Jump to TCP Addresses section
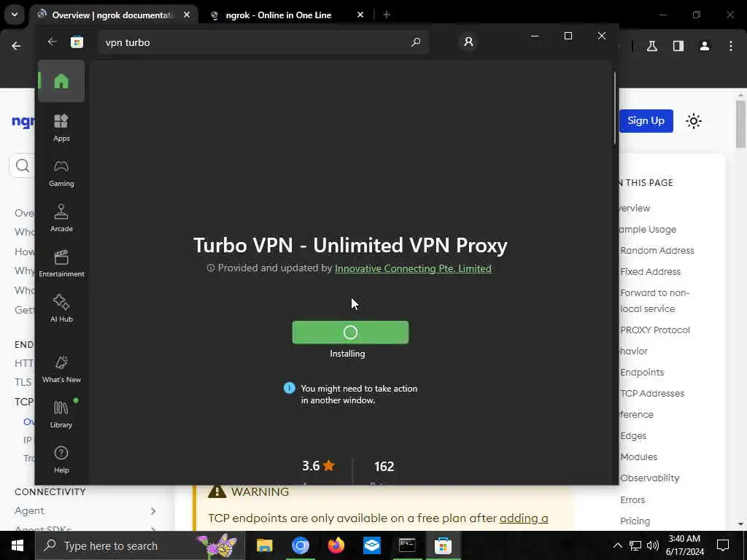Image resolution: width=747 pixels, height=560 pixels. (651, 393)
